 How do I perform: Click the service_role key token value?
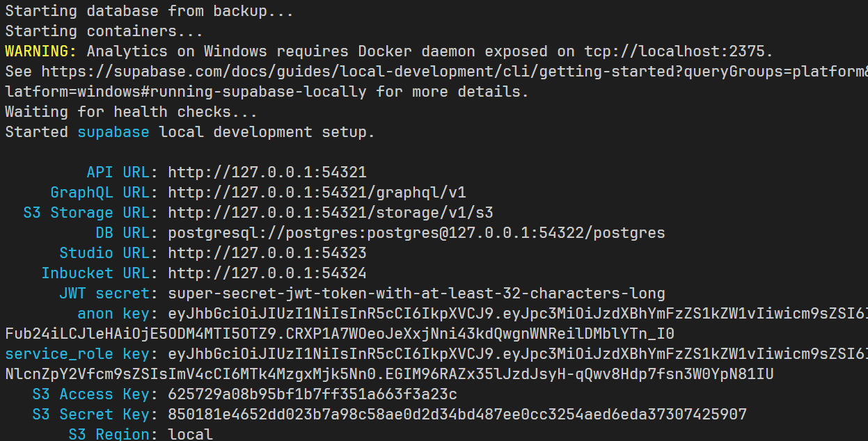515,354
